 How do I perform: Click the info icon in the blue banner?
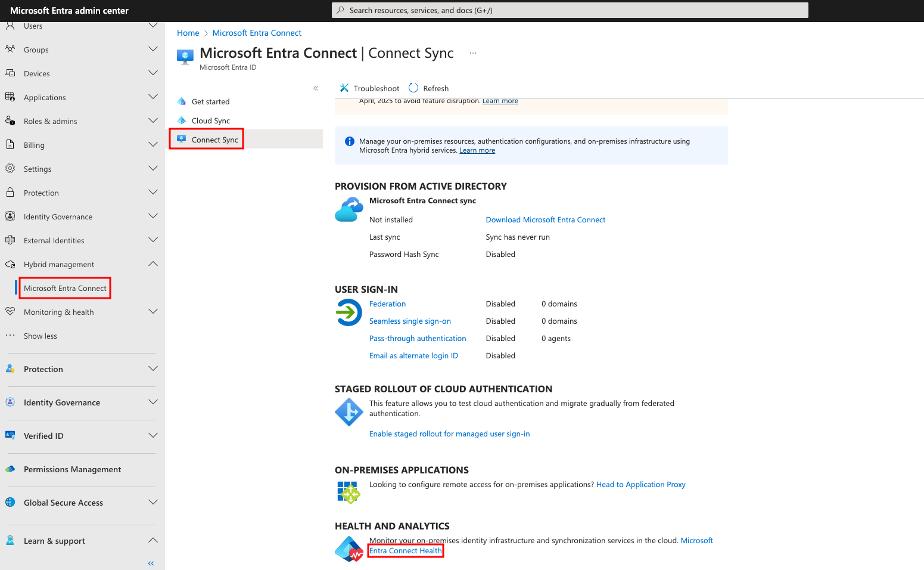(x=350, y=141)
